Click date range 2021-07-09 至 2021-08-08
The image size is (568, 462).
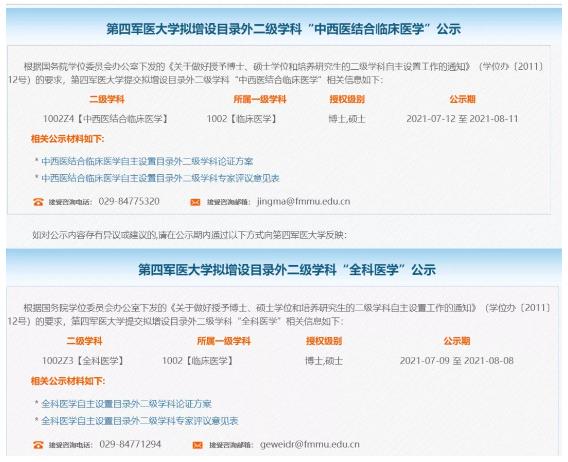click(x=457, y=361)
